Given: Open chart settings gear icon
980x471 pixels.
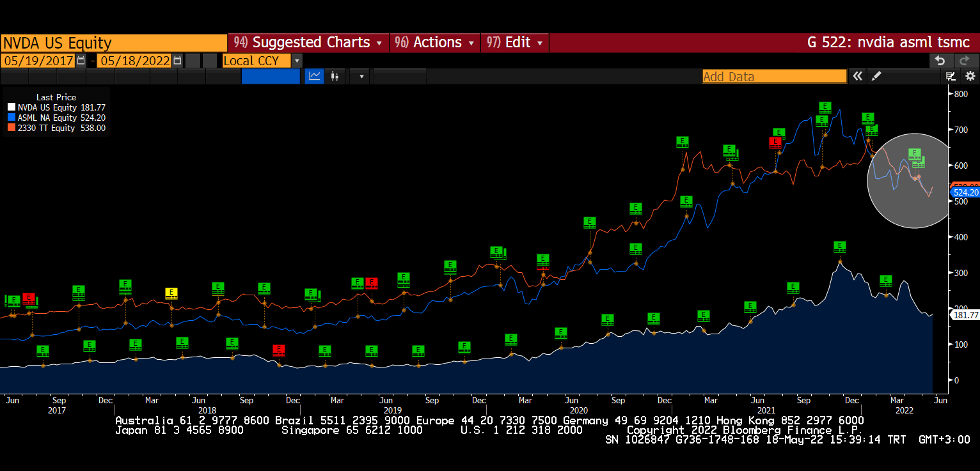Looking at the screenshot, I should tap(970, 76).
